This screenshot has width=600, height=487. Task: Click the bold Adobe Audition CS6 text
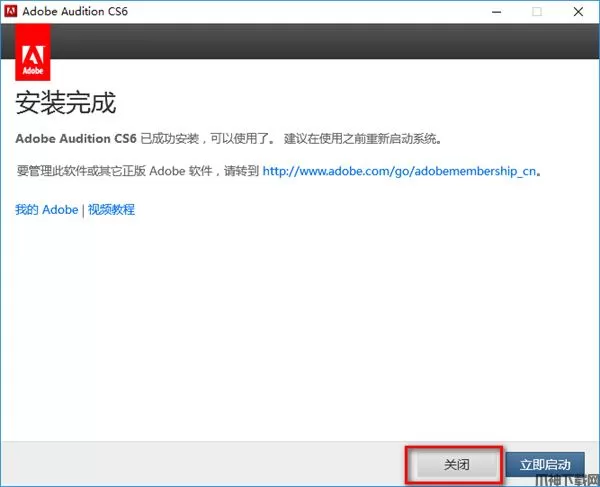[76, 138]
